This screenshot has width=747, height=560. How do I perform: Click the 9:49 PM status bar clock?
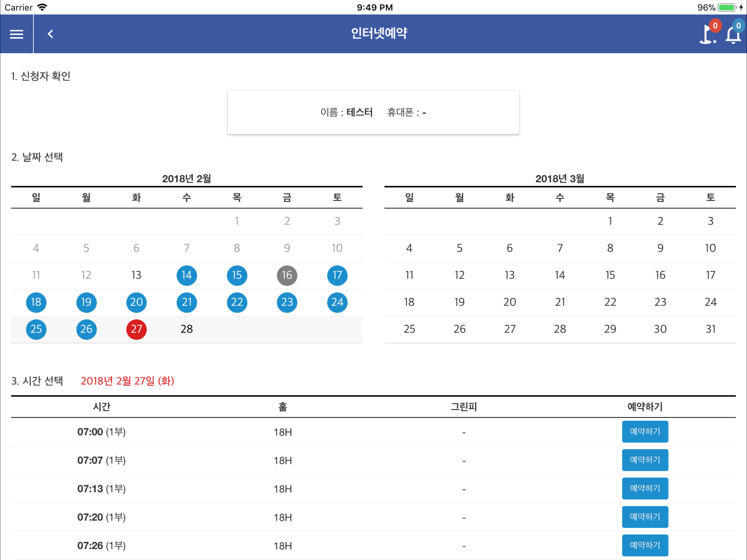point(375,7)
